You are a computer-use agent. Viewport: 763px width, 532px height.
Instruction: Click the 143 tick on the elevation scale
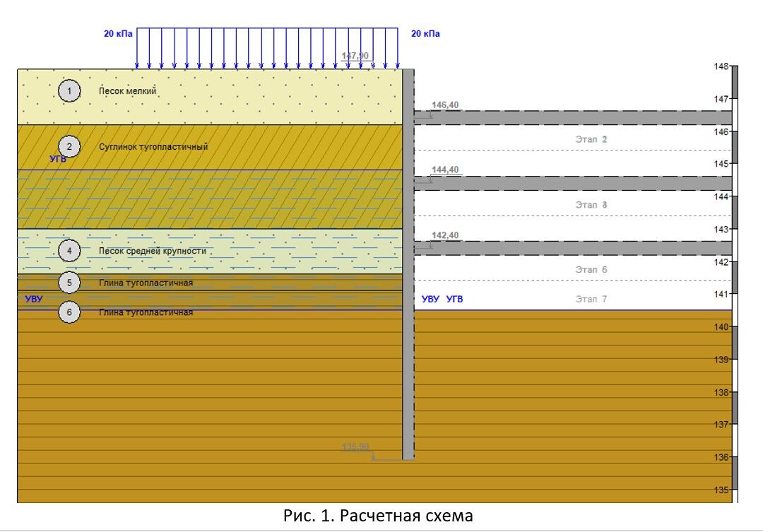point(721,229)
